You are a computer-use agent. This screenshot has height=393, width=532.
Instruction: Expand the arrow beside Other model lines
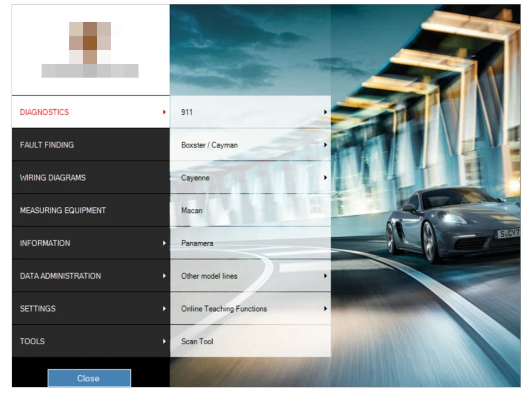(x=325, y=276)
